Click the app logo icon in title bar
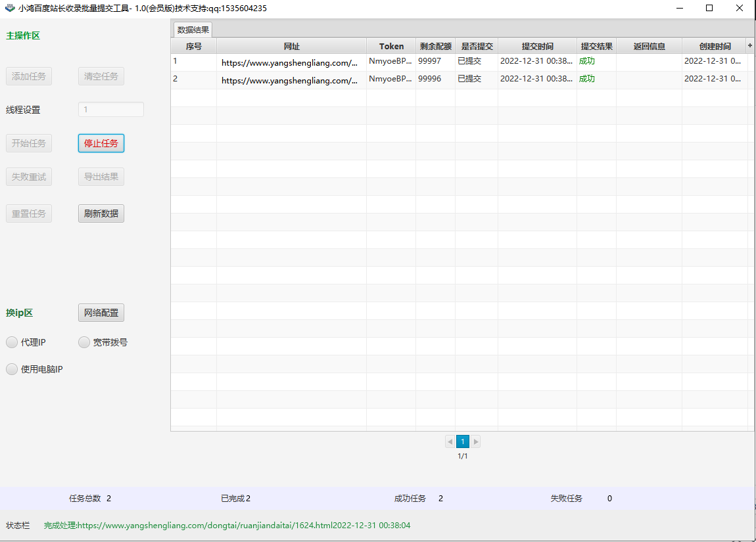The image size is (756, 542). click(x=10, y=9)
